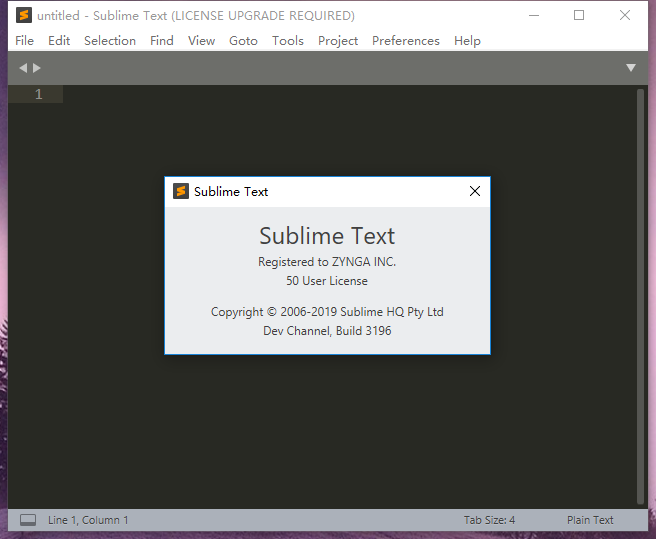Open the Edit menu
656x539 pixels.
coord(59,41)
